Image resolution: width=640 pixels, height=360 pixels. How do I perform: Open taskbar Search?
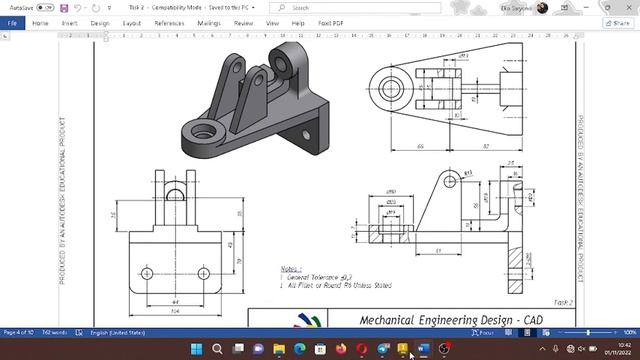(217, 349)
